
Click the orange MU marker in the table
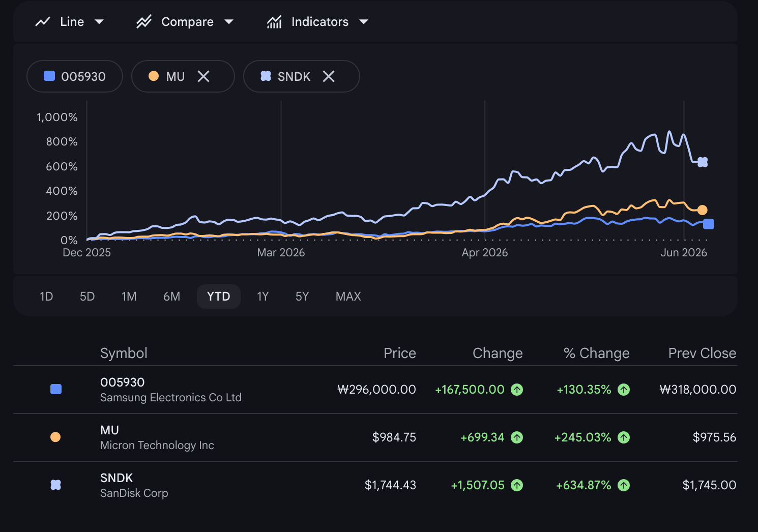(56, 437)
